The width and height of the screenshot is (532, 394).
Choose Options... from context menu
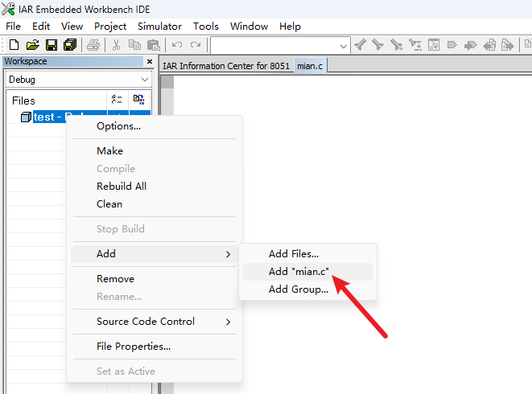tap(155, 126)
